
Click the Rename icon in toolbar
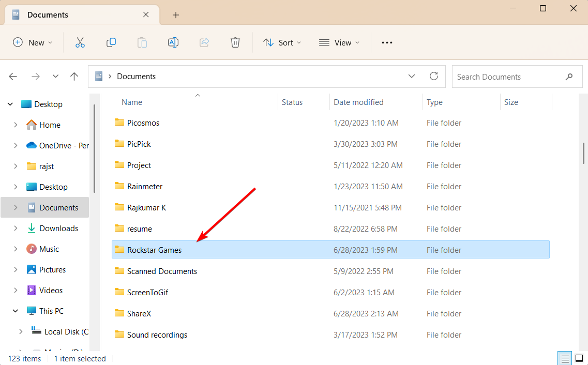173,42
